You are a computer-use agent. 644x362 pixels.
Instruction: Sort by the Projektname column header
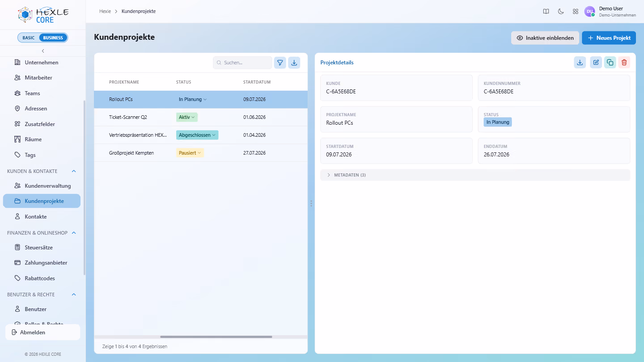coord(124,82)
